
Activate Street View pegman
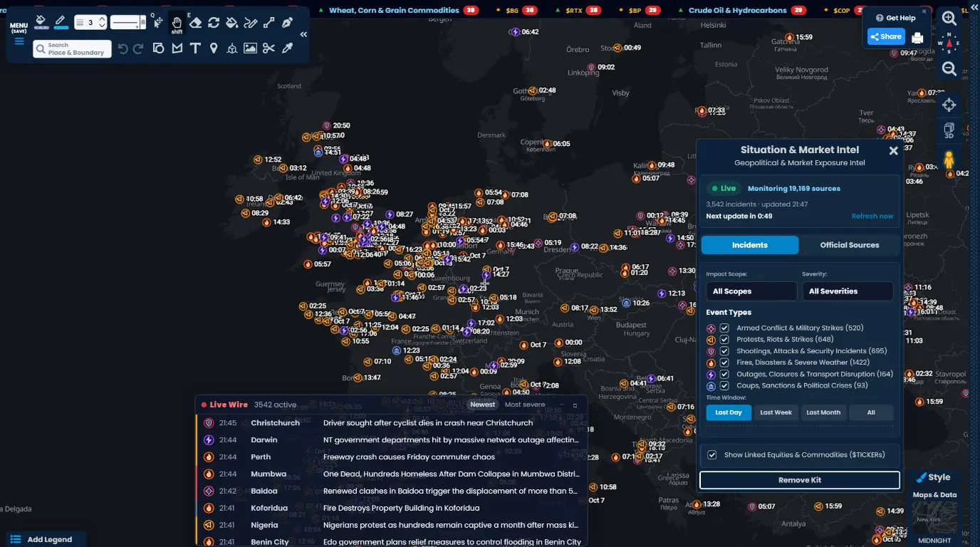(x=949, y=160)
